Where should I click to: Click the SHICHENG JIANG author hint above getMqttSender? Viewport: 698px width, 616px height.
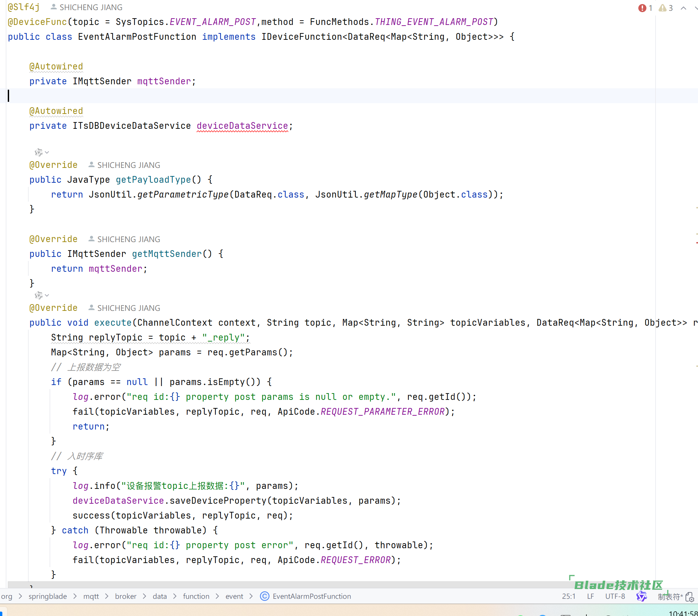click(x=128, y=239)
